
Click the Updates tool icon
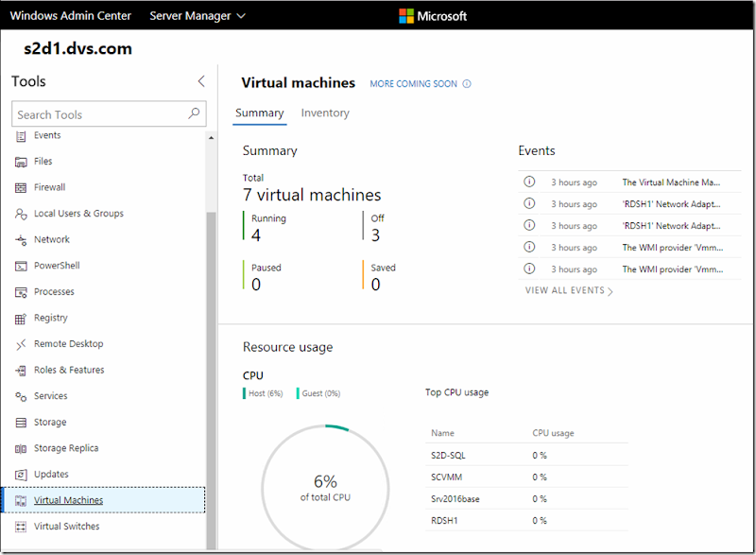click(x=21, y=475)
